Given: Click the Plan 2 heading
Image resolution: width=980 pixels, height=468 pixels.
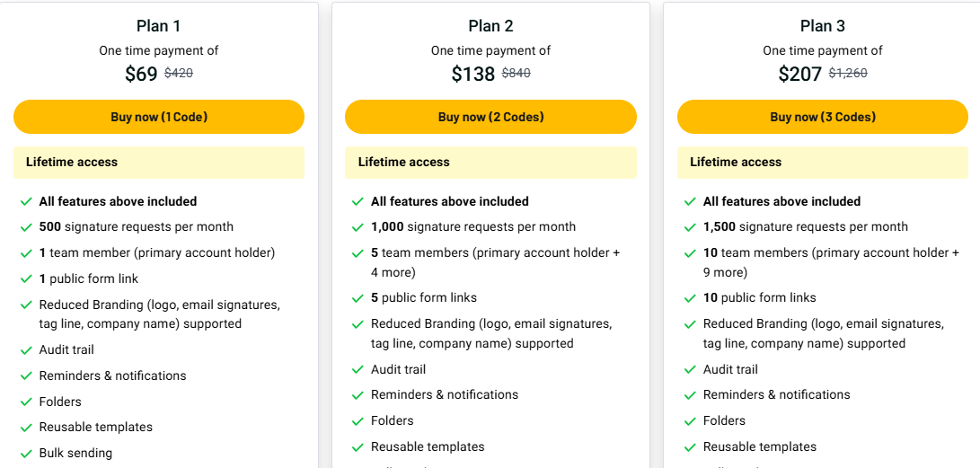Looking at the screenshot, I should pyautogui.click(x=490, y=26).
